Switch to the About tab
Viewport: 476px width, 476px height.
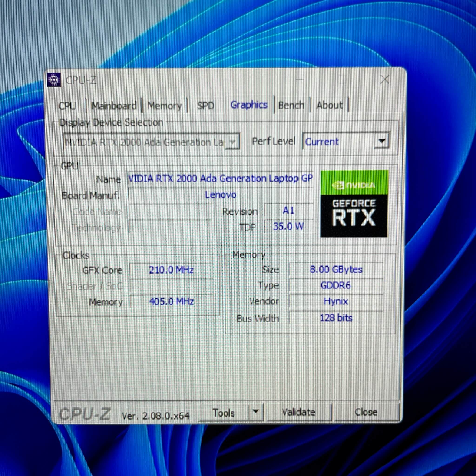click(329, 106)
